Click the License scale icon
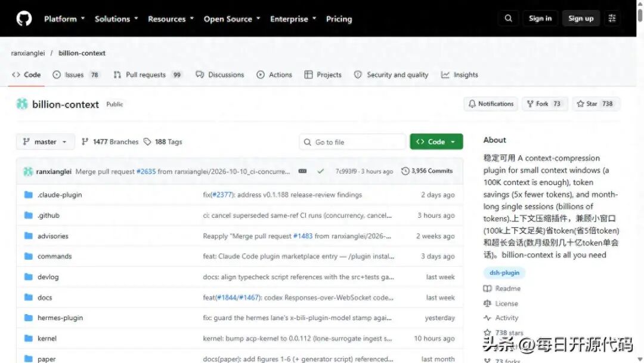This screenshot has height=363, width=644. coord(488,303)
